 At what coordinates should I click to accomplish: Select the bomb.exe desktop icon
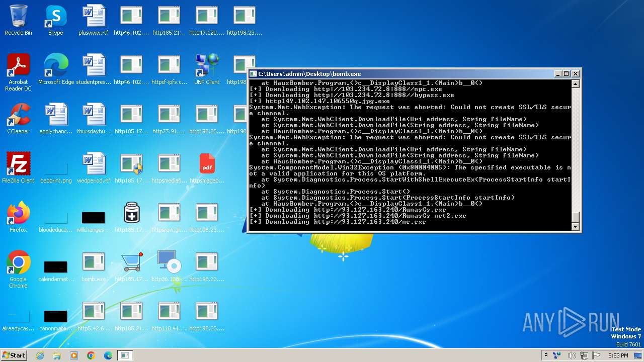pos(94,267)
